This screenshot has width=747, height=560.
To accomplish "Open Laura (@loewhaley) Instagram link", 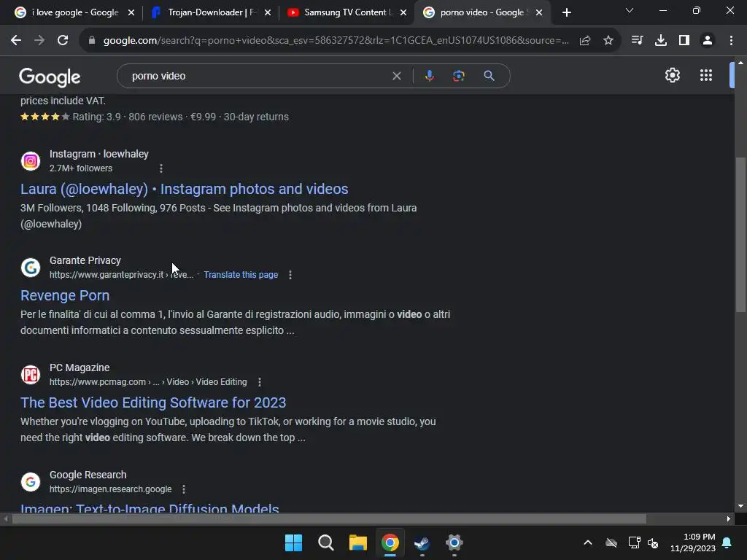I will click(x=185, y=189).
